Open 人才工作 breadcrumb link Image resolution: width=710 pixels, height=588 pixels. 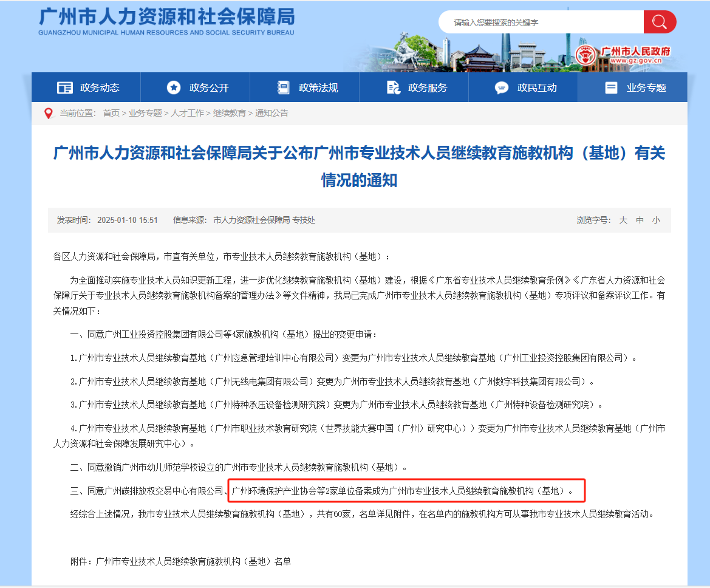188,113
